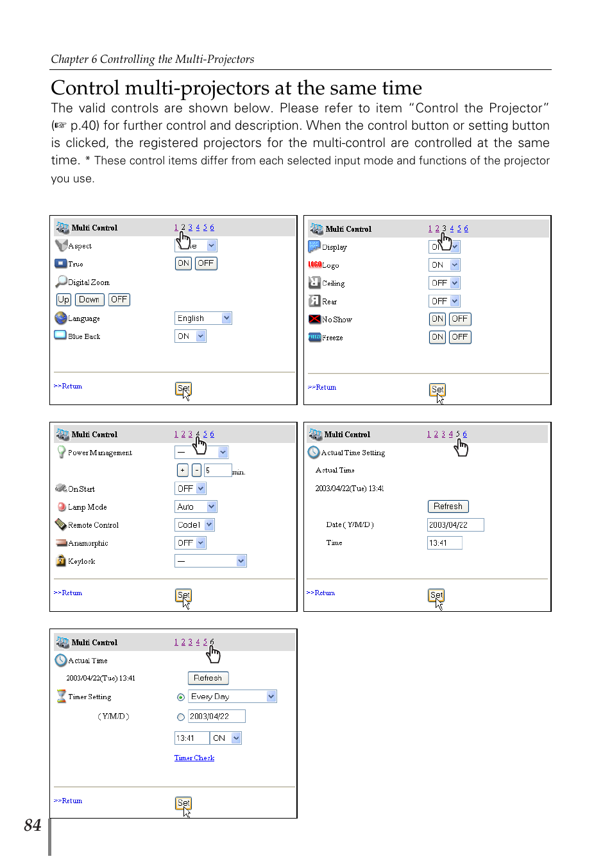
Task: Turn Freeze ON
Action: coord(438,336)
